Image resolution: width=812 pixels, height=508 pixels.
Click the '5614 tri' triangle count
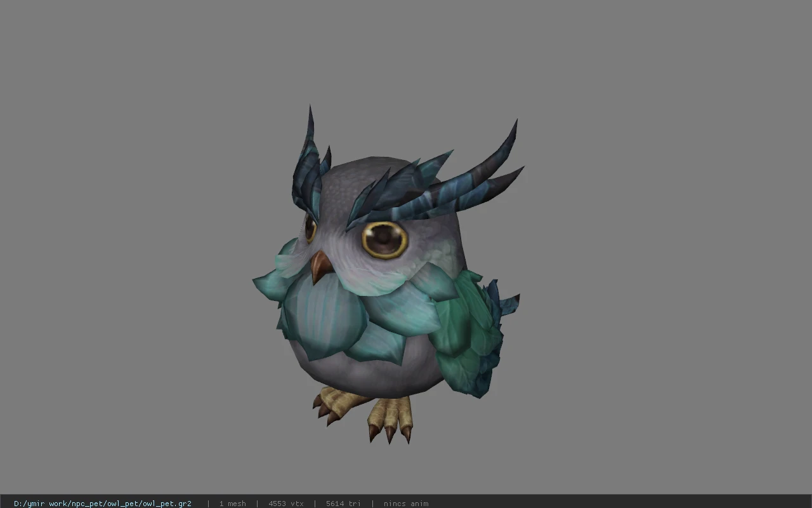(343, 504)
